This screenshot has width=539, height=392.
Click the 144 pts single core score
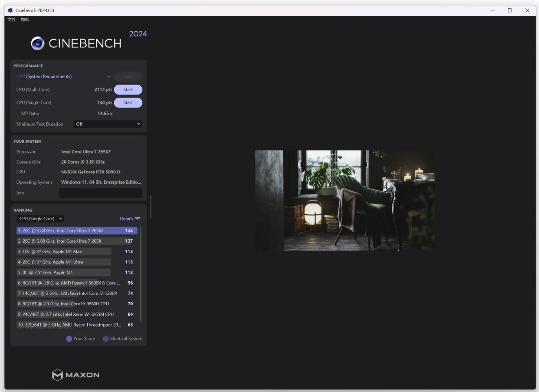tap(105, 103)
